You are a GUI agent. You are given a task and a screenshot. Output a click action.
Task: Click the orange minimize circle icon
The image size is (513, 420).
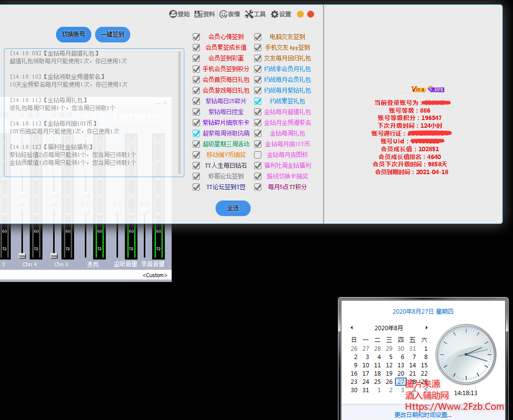pos(300,14)
